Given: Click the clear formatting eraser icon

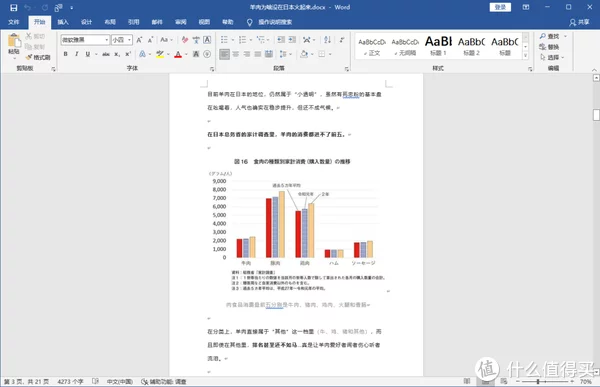Looking at the screenshot, I should [x=185, y=40].
